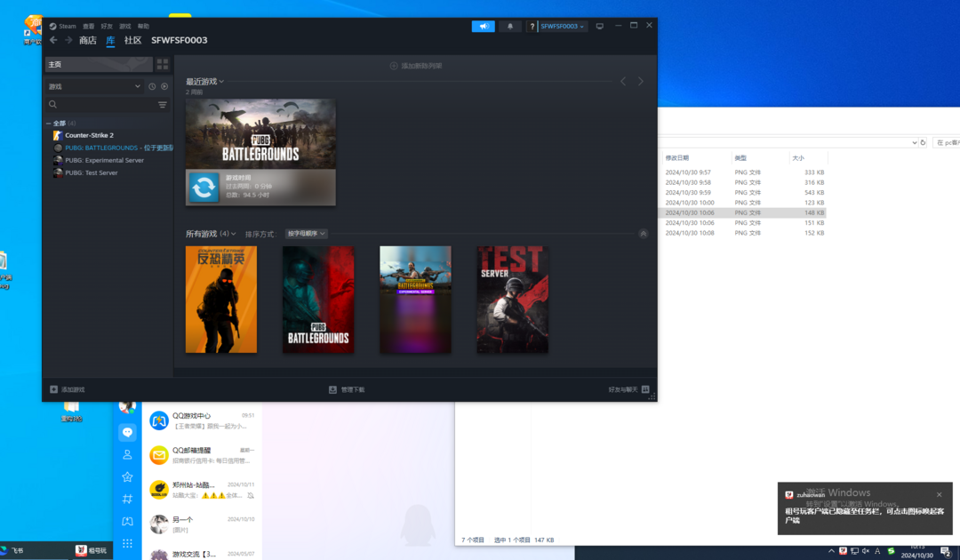Screen dimensions: 960x560
Task: Open the Steam menu
Action: tap(63, 27)
